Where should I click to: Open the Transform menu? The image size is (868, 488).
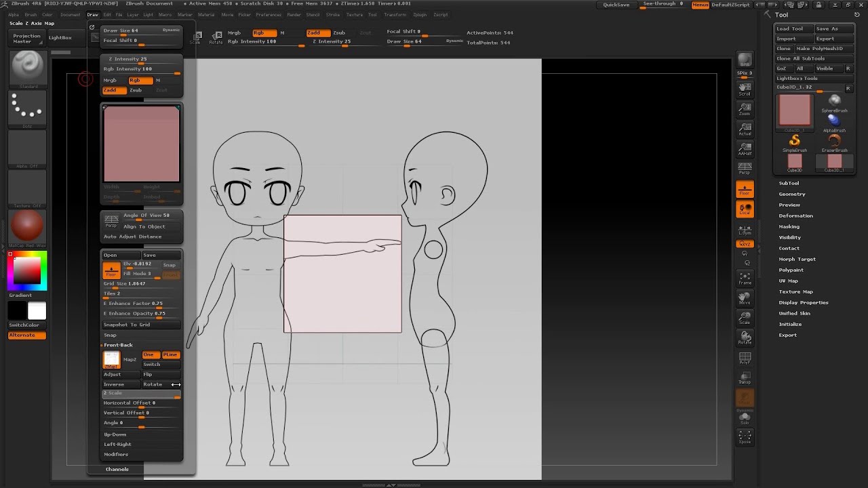395,14
